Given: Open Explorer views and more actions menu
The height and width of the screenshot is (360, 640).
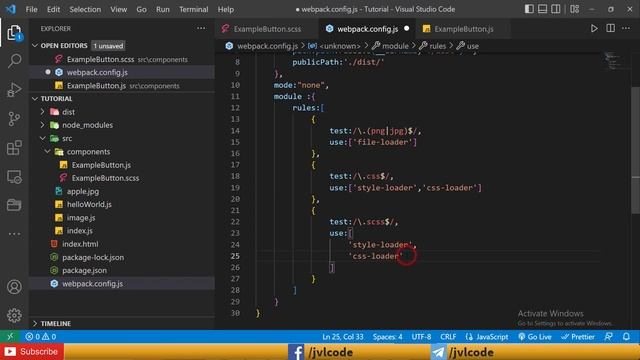Looking at the screenshot, I should [201, 28].
